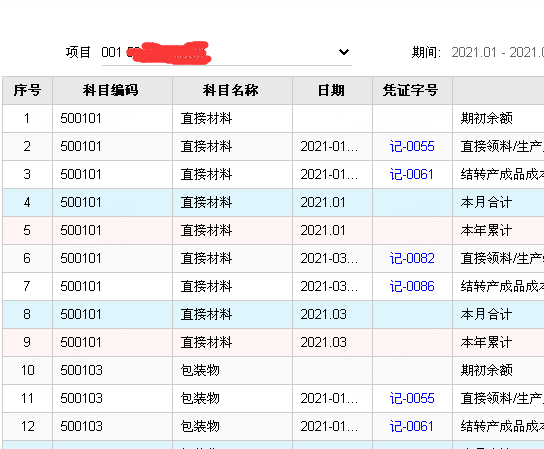Select row 5 本年累计 for 2021.01
The width and height of the screenshot is (544, 449).
click(x=273, y=230)
